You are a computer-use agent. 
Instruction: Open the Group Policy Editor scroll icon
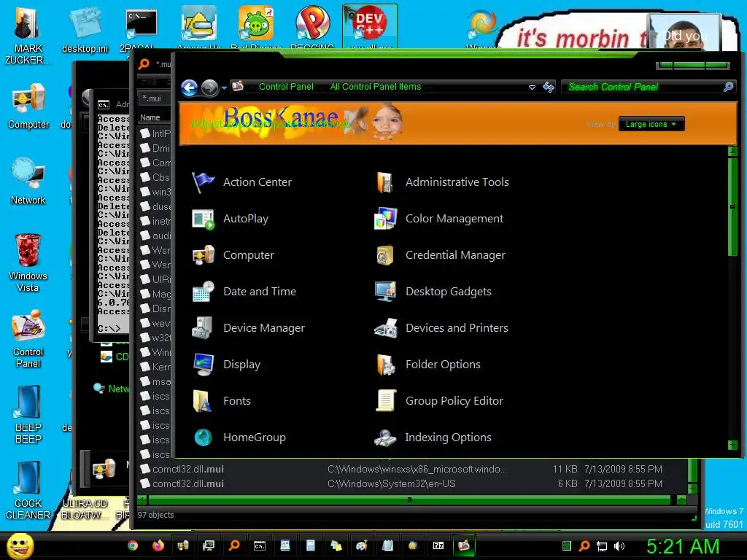(x=385, y=401)
